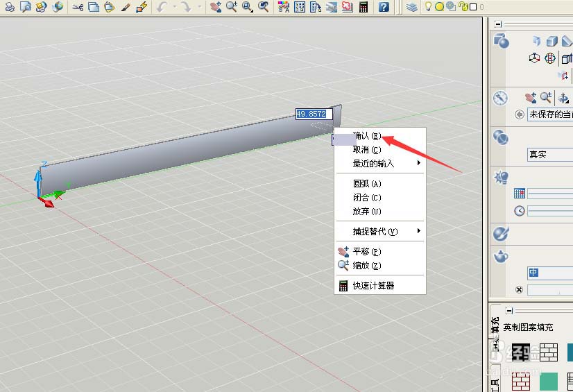Select the Match Properties brush icon

point(126,6)
